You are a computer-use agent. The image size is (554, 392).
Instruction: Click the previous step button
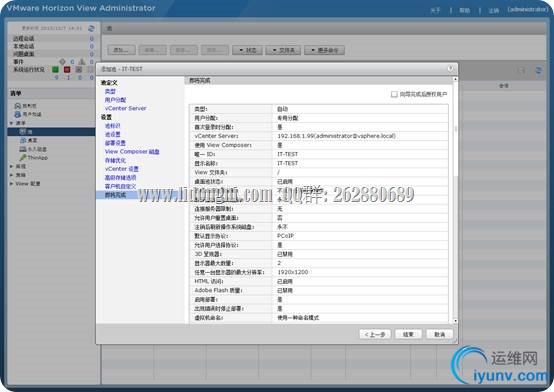375,334
